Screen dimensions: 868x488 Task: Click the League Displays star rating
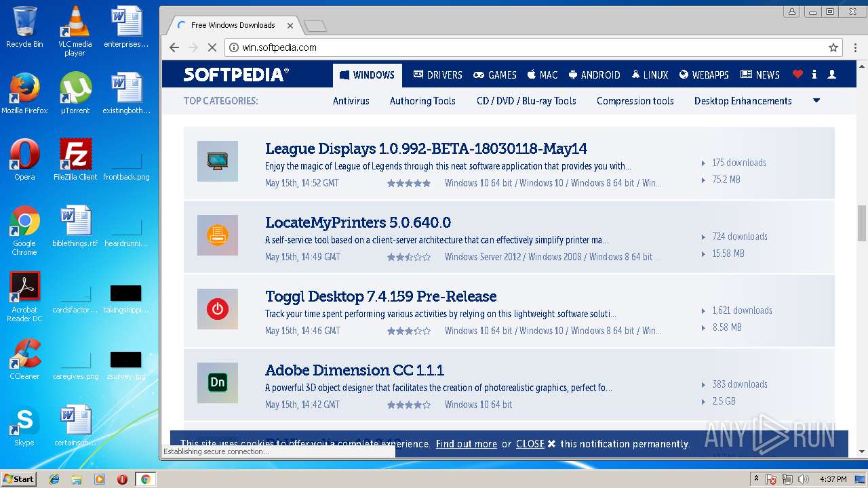click(x=409, y=183)
